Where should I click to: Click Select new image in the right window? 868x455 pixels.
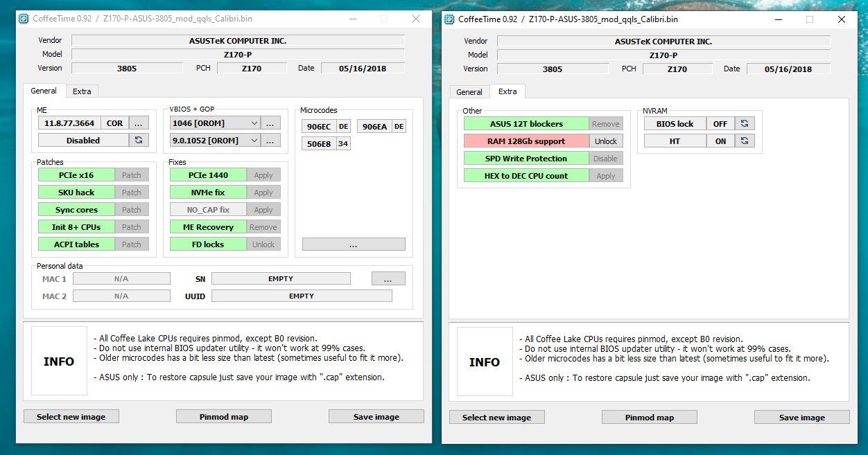496,417
